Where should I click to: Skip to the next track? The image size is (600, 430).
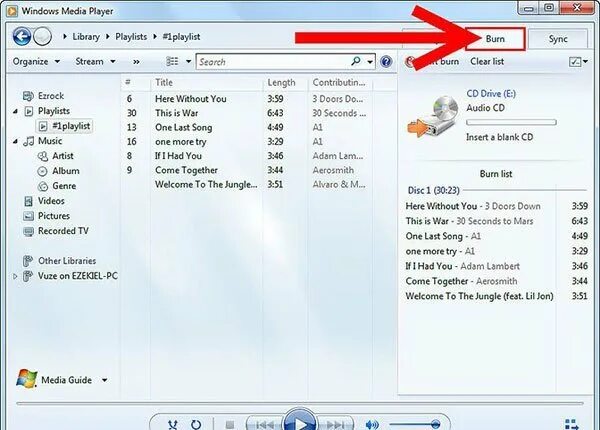coord(335,423)
